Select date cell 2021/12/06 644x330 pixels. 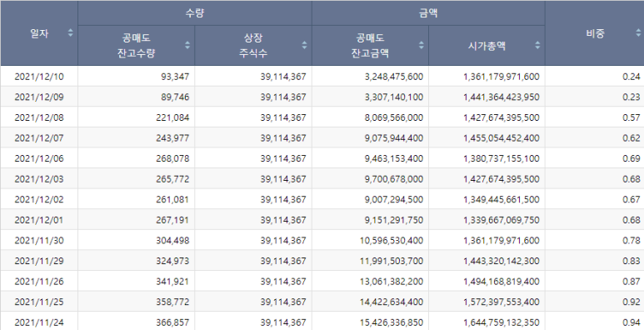pyautogui.click(x=39, y=158)
